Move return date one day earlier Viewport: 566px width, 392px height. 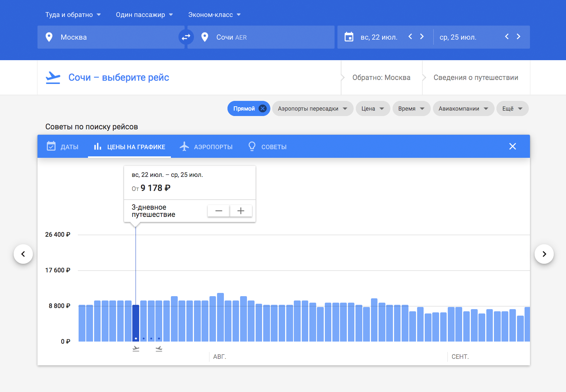(x=507, y=37)
